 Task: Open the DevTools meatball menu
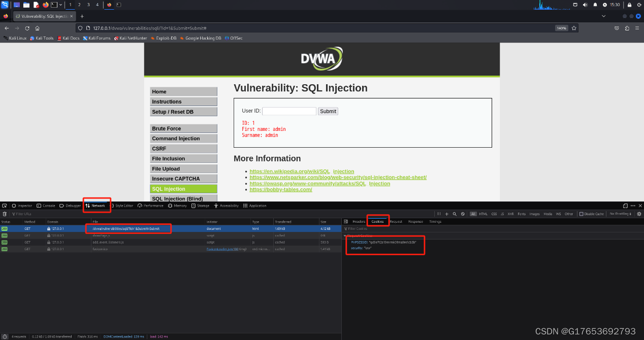click(632, 205)
